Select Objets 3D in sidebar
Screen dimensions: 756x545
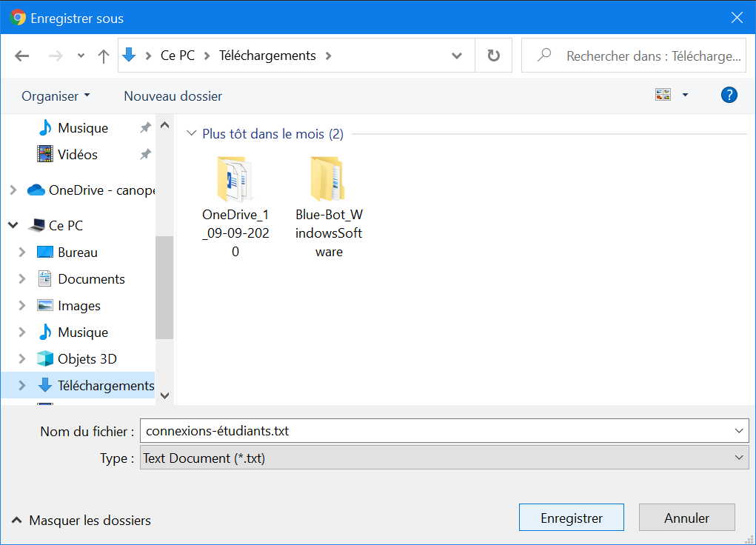(87, 359)
